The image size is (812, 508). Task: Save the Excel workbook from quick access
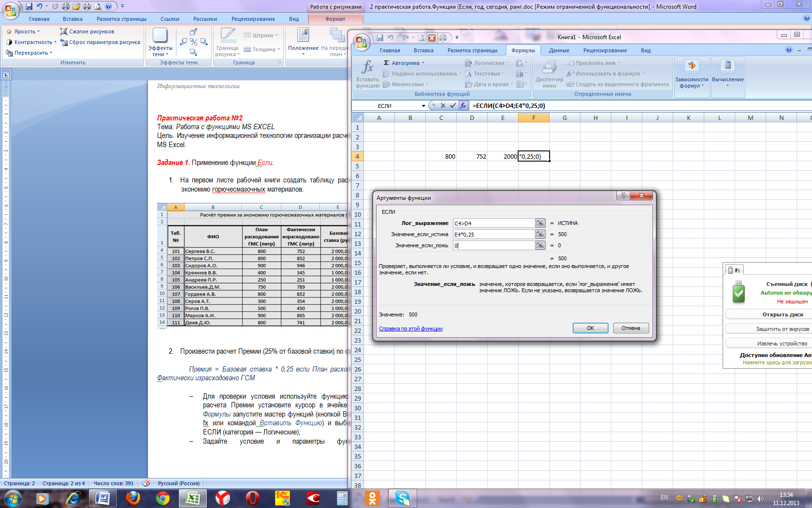(x=380, y=38)
